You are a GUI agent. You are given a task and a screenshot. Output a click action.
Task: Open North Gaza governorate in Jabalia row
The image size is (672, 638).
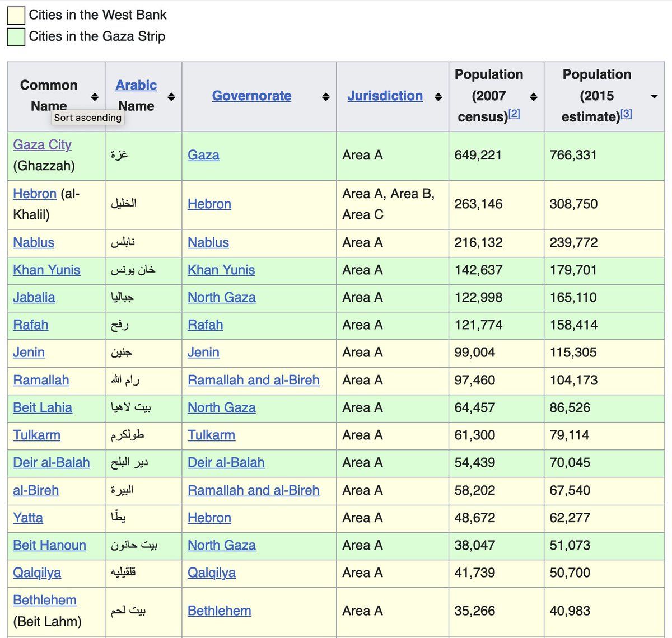221,297
